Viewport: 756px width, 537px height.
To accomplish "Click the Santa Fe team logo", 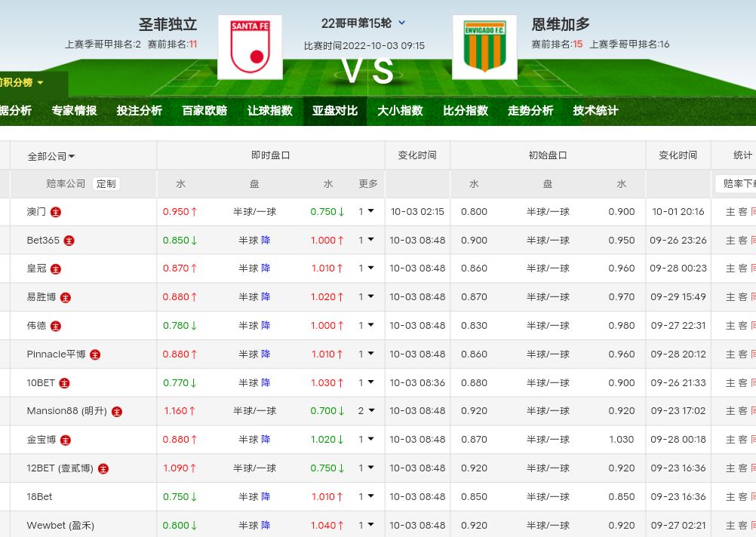I will point(250,47).
